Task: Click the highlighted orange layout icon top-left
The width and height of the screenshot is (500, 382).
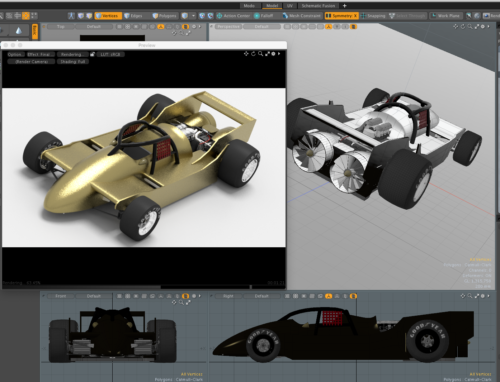Action: [26, 16]
